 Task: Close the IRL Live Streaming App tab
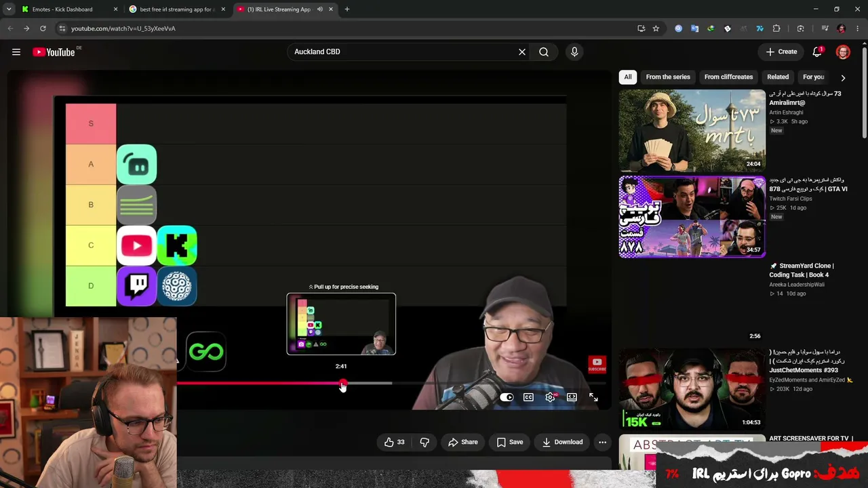[x=332, y=9]
